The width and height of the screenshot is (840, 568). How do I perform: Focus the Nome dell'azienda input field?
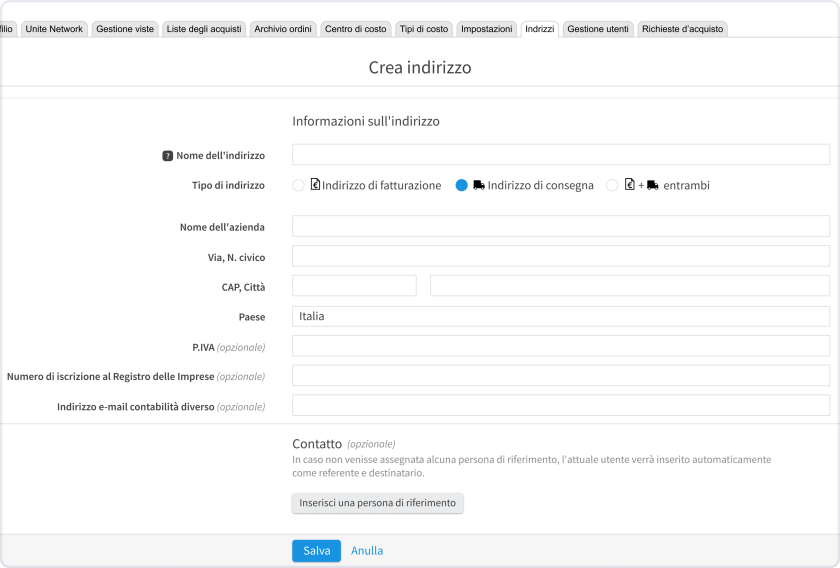(x=560, y=226)
